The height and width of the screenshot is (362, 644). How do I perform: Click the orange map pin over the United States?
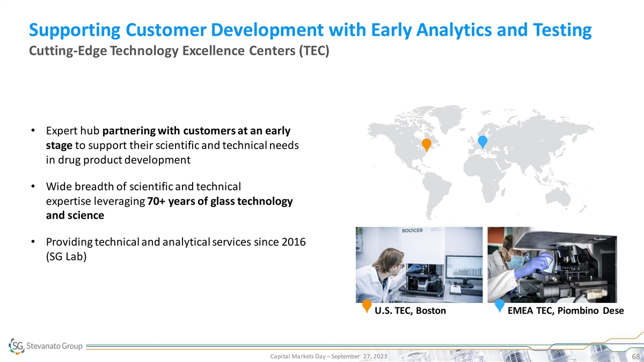[x=426, y=144]
